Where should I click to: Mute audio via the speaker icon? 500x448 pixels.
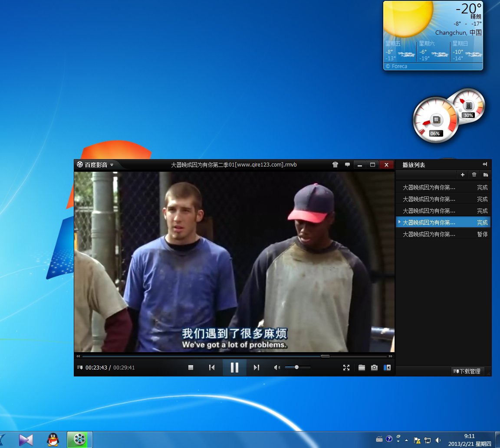pos(276,367)
